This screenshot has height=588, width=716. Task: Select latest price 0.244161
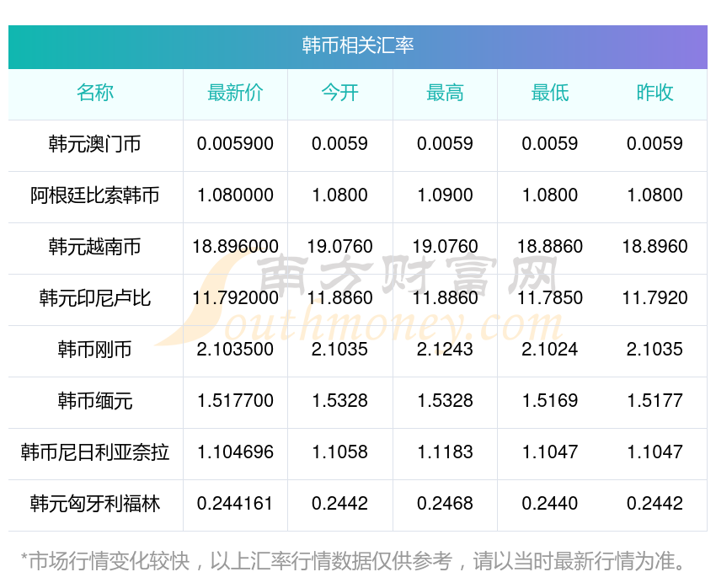(x=235, y=504)
